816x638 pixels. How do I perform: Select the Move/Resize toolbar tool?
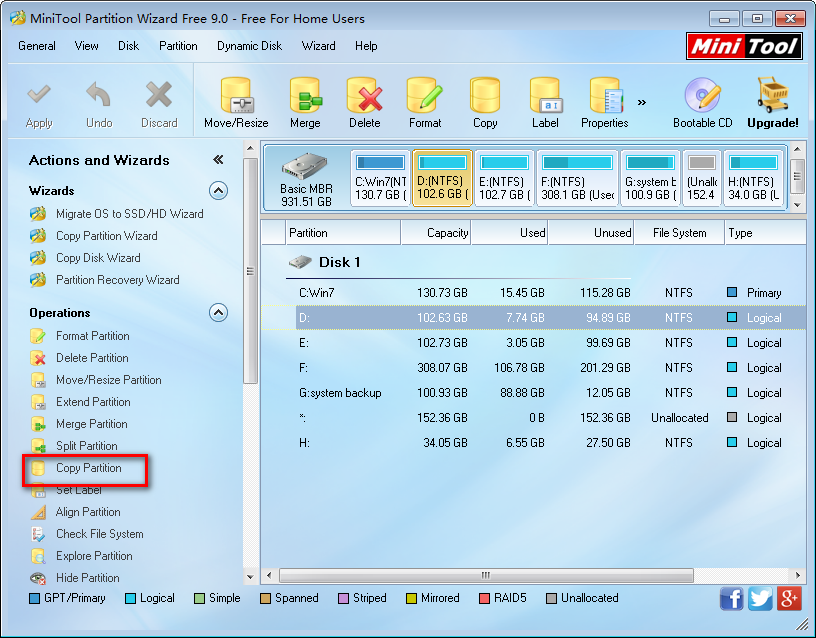click(x=236, y=104)
